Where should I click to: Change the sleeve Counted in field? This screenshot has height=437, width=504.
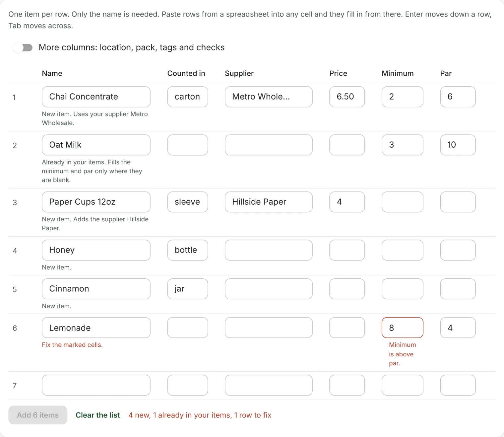188,202
